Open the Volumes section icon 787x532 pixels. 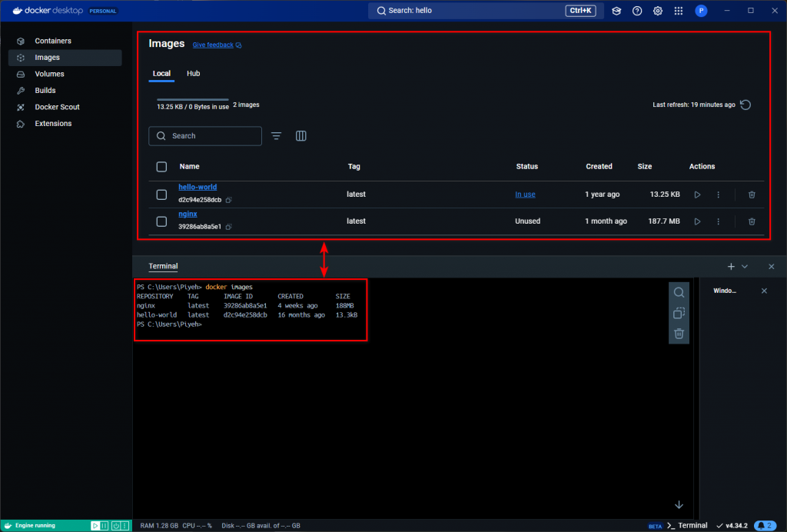(21, 75)
